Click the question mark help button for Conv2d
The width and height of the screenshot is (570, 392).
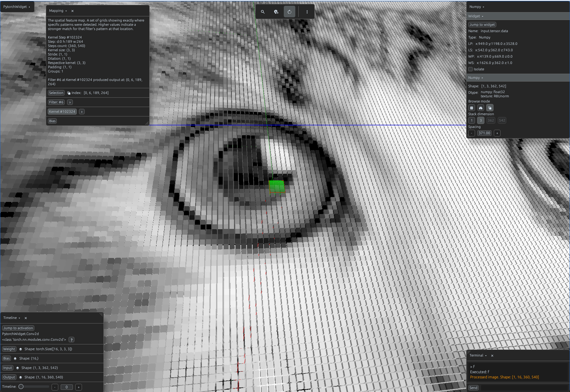72,340
